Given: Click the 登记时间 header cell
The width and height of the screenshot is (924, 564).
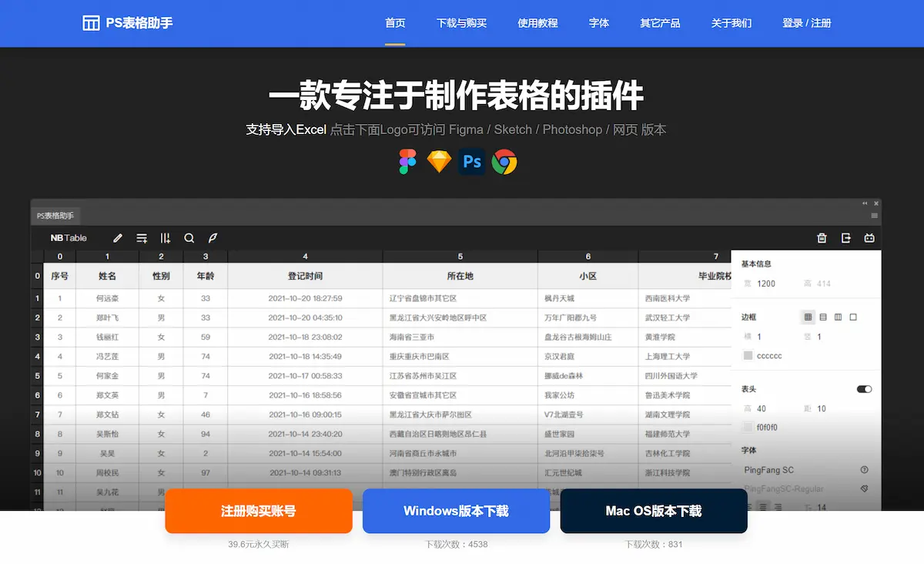Looking at the screenshot, I should [x=305, y=276].
